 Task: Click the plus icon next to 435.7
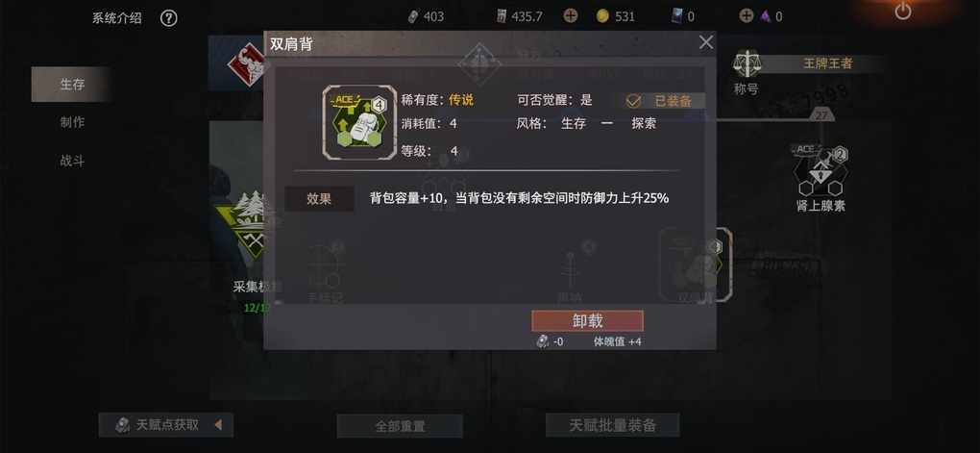[571, 16]
